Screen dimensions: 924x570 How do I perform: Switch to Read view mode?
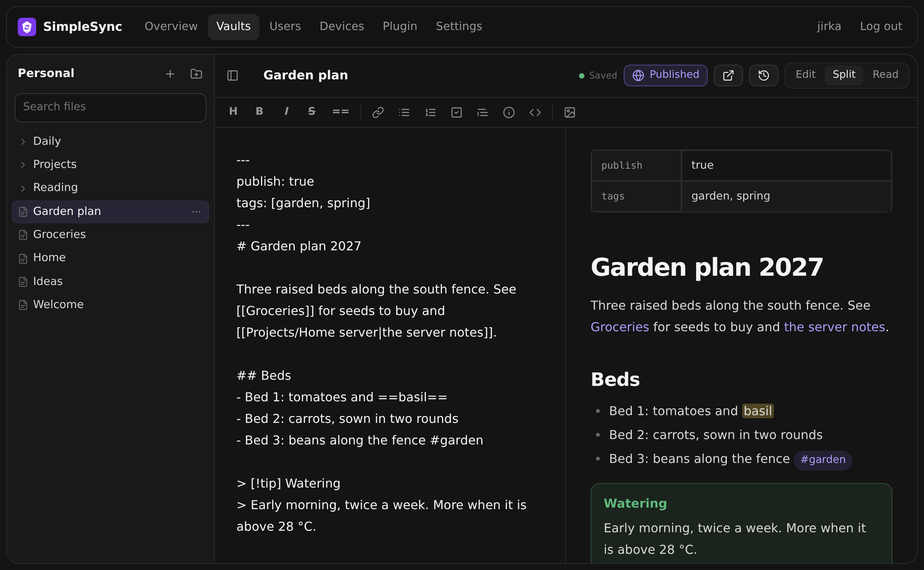coord(885,75)
